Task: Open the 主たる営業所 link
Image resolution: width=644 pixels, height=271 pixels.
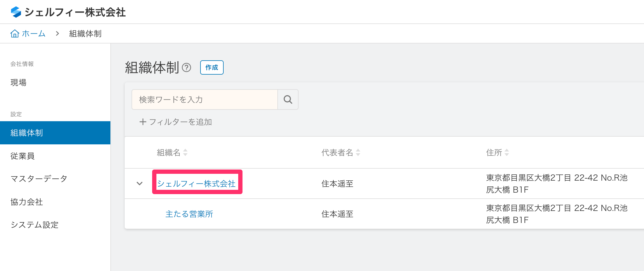Action: click(189, 214)
